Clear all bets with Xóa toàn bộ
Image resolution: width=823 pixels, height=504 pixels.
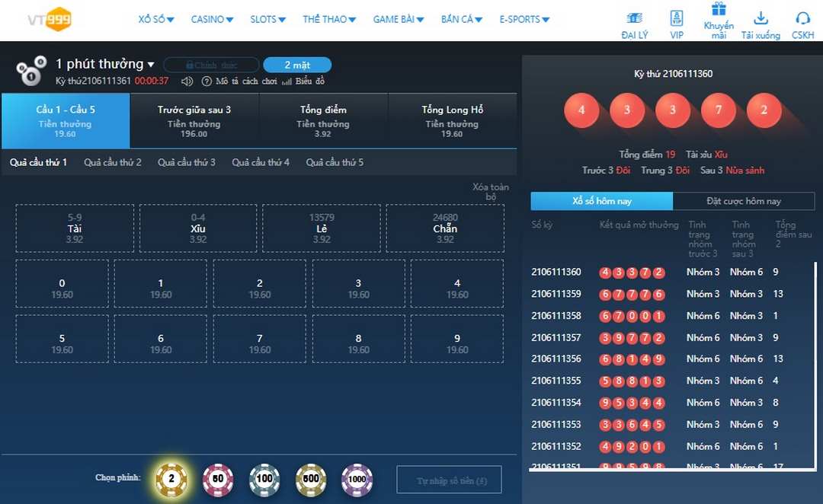pyautogui.click(x=491, y=191)
